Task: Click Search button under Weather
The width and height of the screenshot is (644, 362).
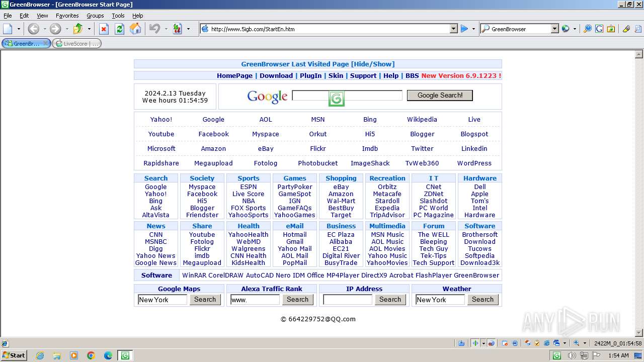Action: (x=483, y=299)
